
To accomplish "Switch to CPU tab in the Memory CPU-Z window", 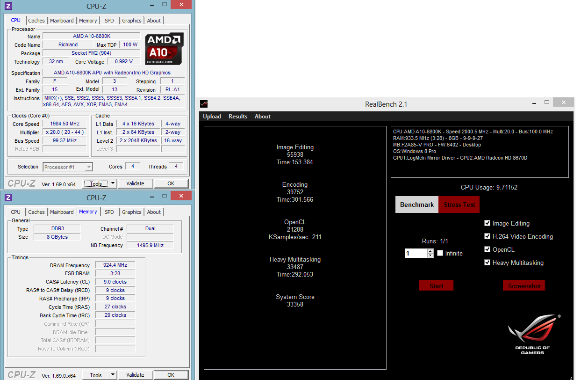I will pyautogui.click(x=16, y=212).
